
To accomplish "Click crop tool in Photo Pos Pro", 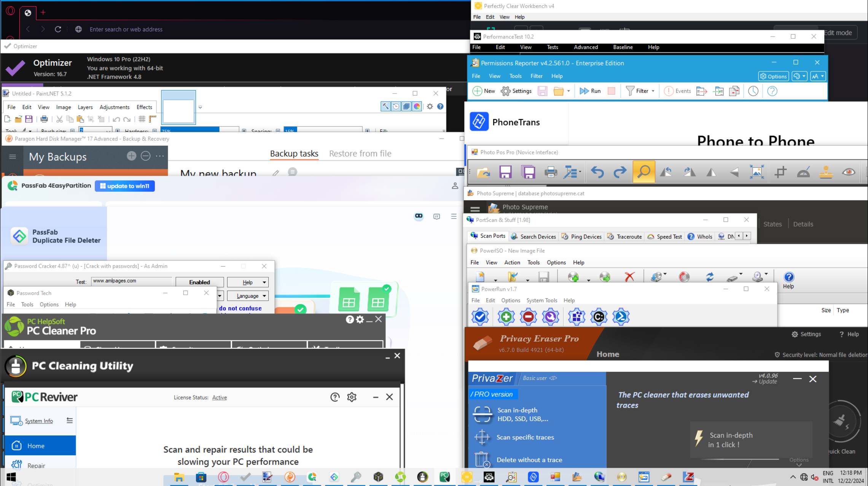I will 780,172.
